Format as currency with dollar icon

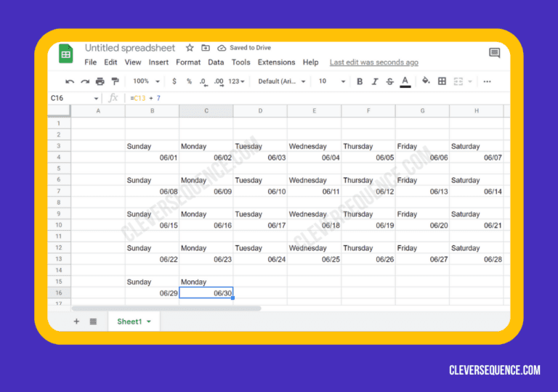(174, 81)
